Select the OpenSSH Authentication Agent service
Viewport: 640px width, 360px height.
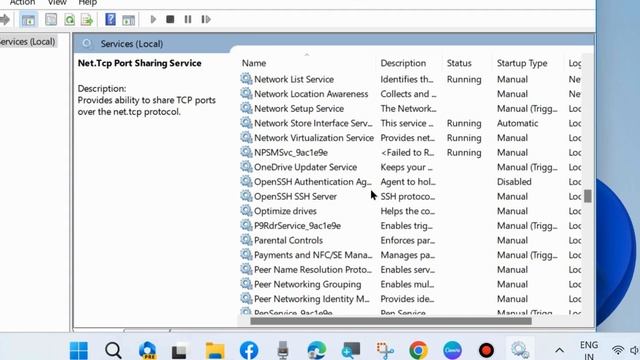[x=410, y=182]
